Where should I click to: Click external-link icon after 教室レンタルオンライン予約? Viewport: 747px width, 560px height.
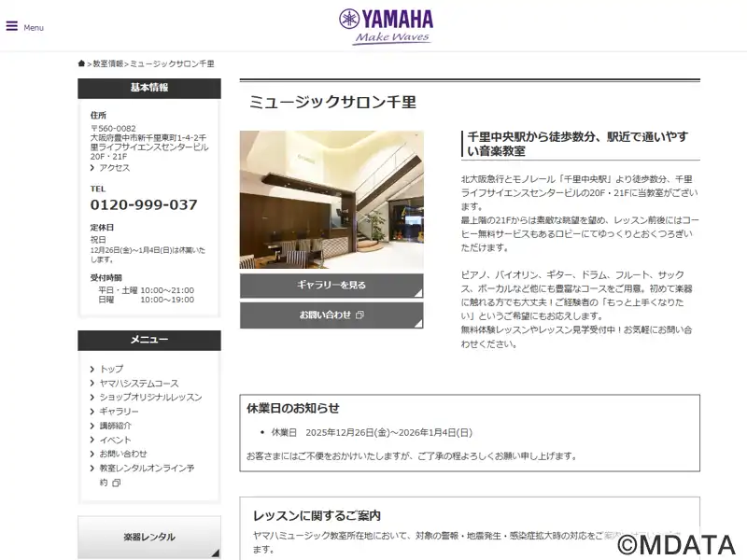pyautogui.click(x=116, y=483)
